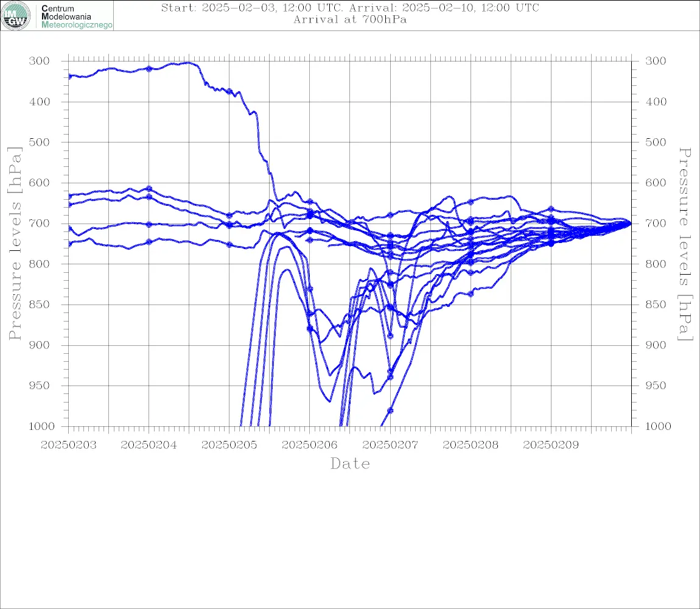Click the right axis 850 label
700x609 pixels.
(x=656, y=304)
